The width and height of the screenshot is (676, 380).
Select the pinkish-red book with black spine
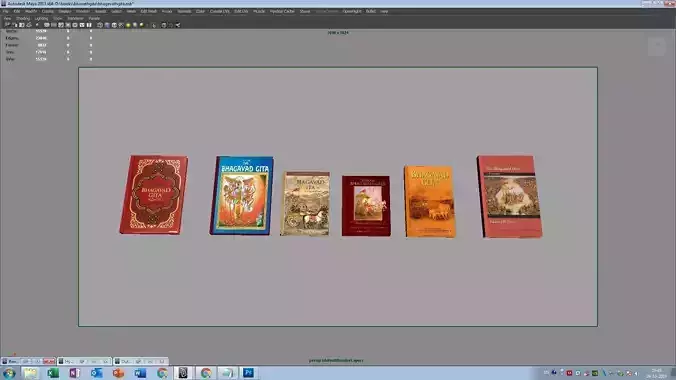[510, 197]
